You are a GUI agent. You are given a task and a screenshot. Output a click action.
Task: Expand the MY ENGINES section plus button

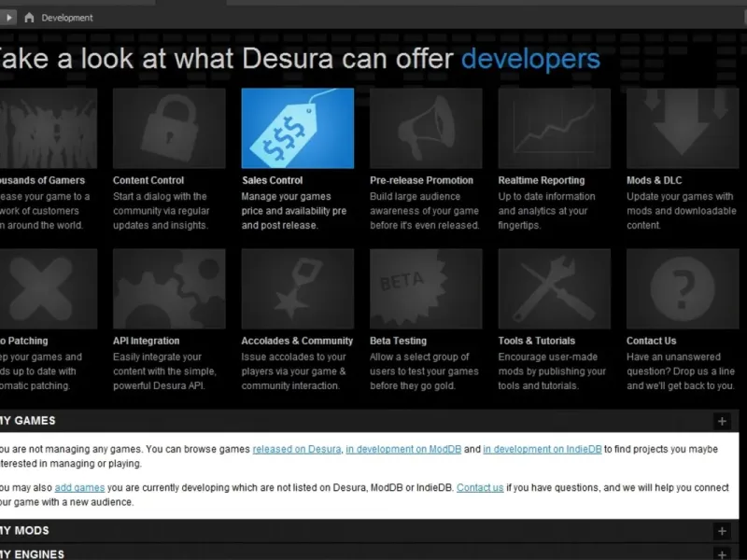click(722, 554)
